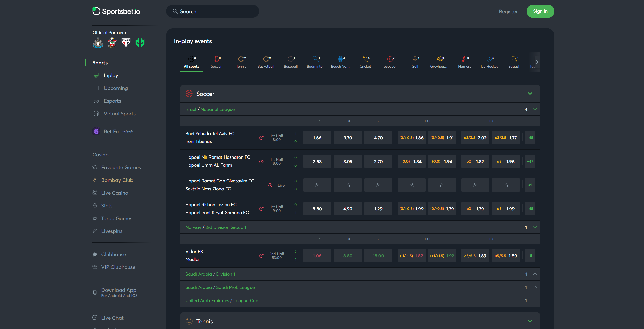Click the Southampton partner crest
This screenshot has height=329, width=644.
[x=112, y=43]
